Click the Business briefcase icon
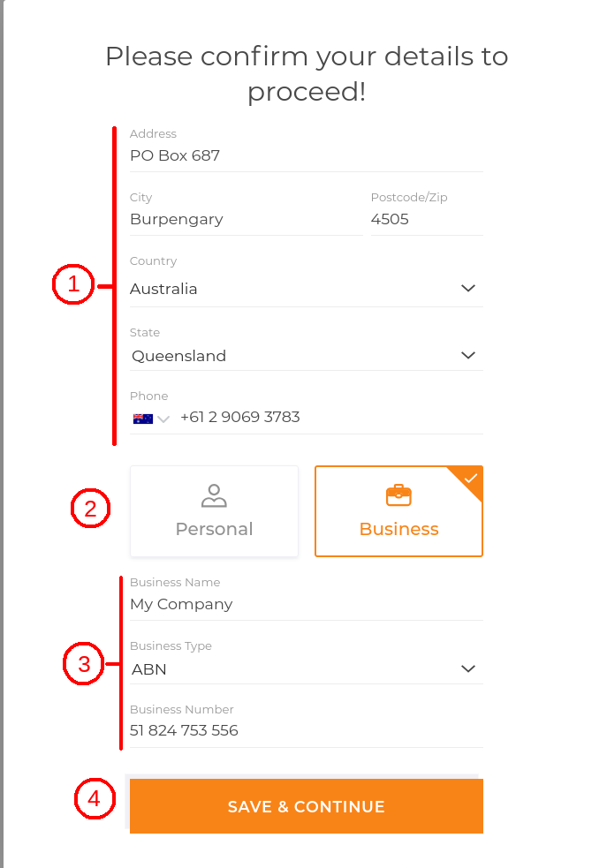Screen dimensions: 607x868 coord(398,495)
